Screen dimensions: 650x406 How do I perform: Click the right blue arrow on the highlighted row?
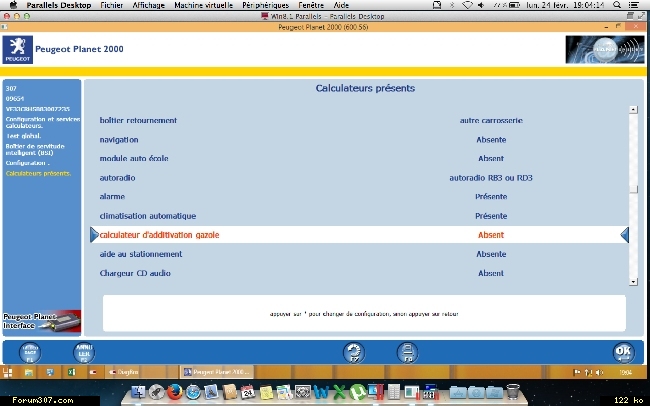(625, 235)
